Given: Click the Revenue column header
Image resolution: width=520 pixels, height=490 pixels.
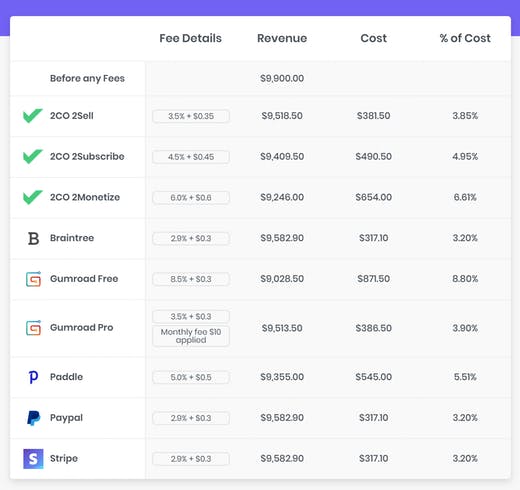Looking at the screenshot, I should tap(282, 38).
